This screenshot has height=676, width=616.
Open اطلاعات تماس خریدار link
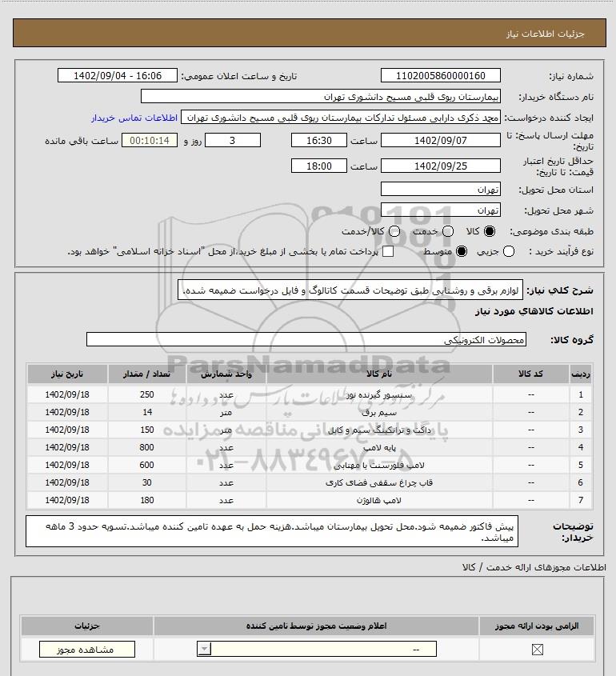pyautogui.click(x=134, y=118)
